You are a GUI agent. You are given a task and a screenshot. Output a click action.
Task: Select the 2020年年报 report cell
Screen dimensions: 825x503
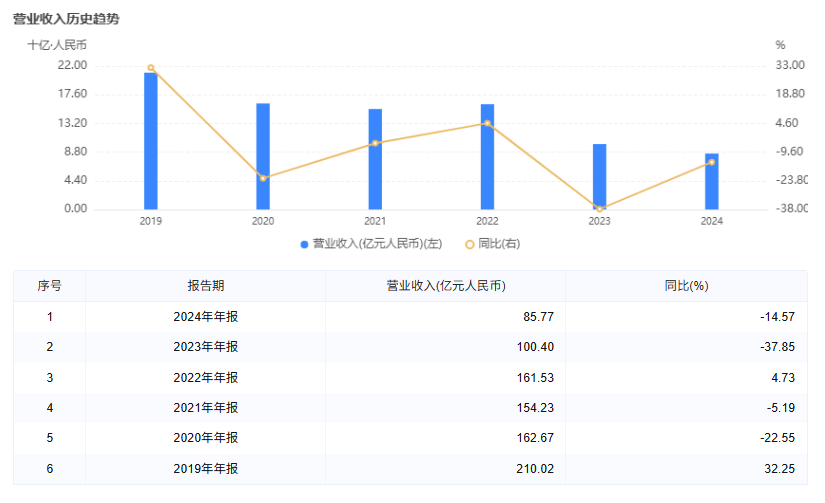(x=206, y=438)
